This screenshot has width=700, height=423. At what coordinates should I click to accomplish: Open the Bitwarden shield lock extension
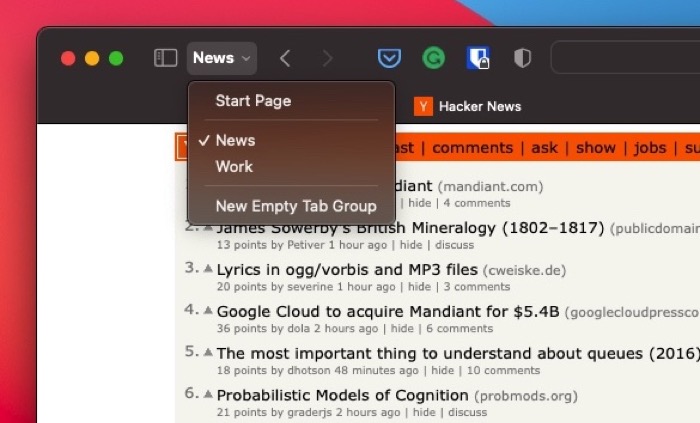[478, 58]
